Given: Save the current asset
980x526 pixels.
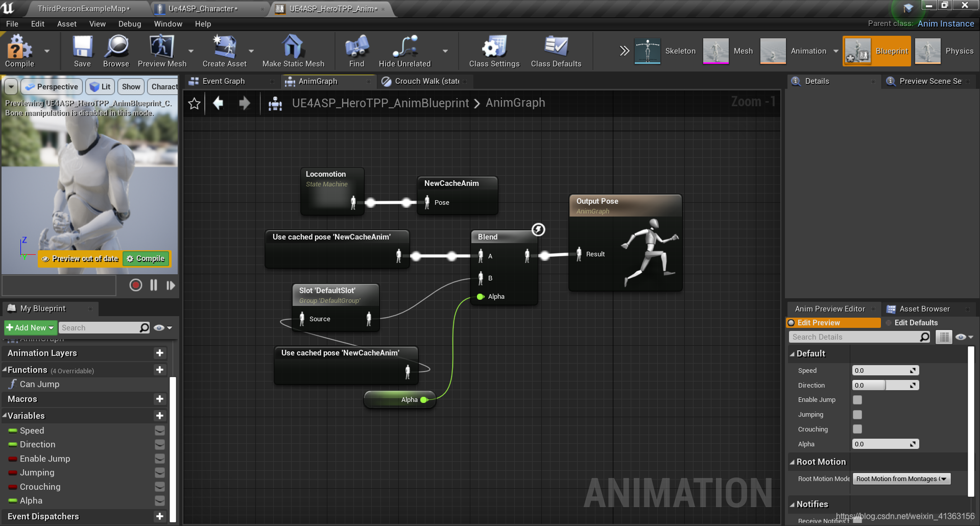Looking at the screenshot, I should [82, 51].
